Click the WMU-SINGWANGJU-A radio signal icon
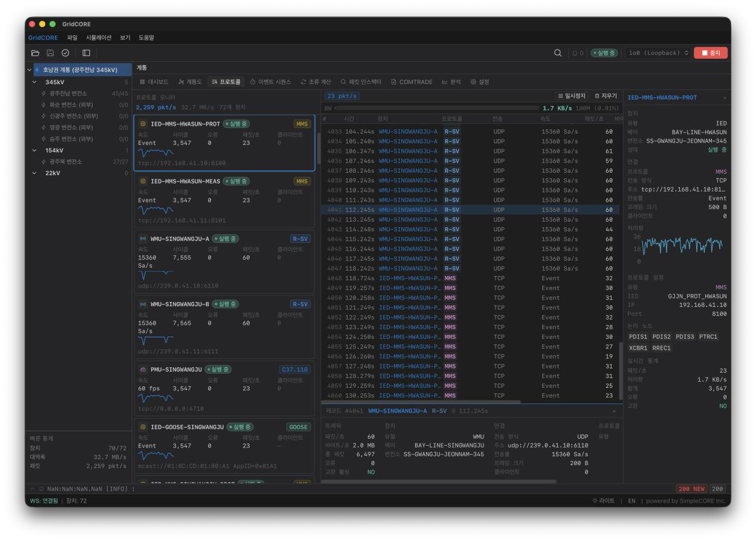756x540 pixels. 143,239
